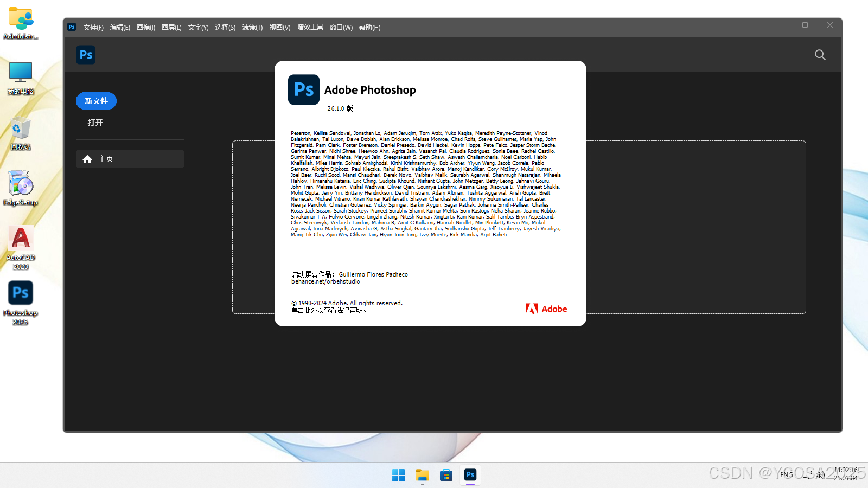
Task: Open the 文件(F) menu
Action: 93,28
